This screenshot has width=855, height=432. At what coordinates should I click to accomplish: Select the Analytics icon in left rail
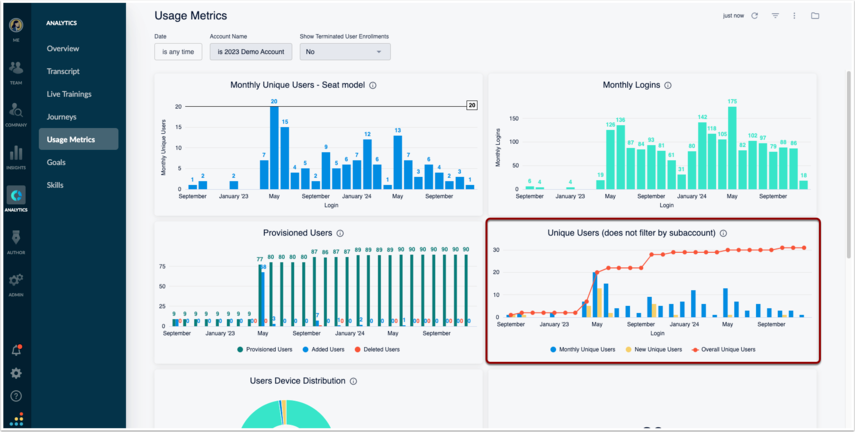(x=16, y=195)
